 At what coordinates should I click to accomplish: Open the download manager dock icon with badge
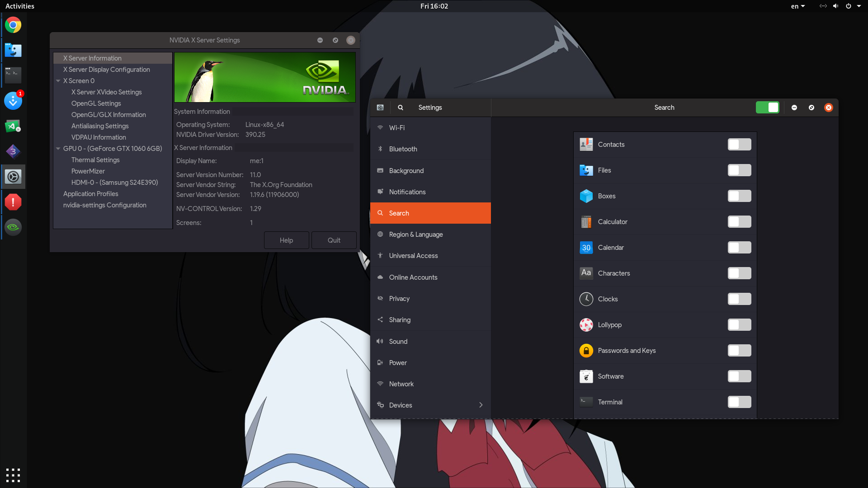click(13, 101)
